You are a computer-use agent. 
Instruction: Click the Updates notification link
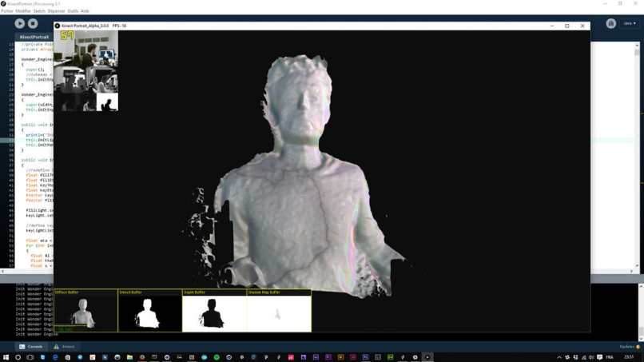629,346
